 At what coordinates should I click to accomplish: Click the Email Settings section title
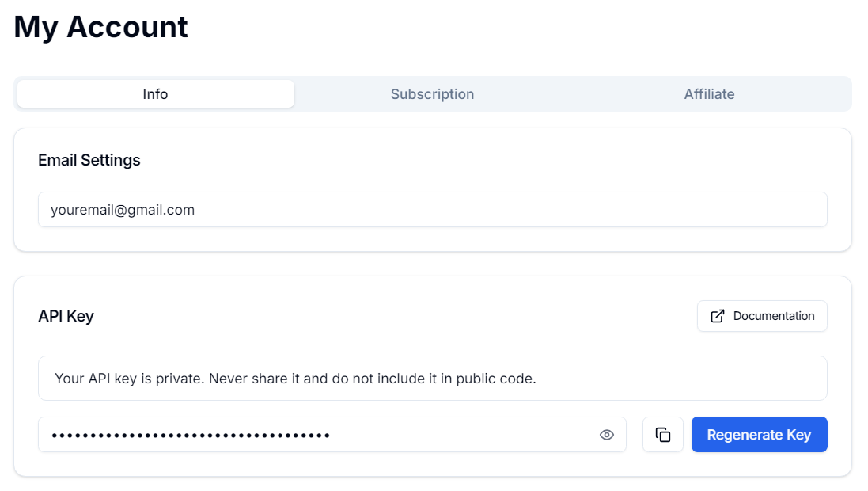coord(89,160)
